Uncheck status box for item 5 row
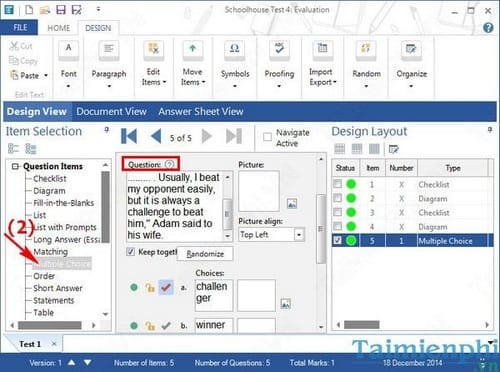 click(x=337, y=240)
